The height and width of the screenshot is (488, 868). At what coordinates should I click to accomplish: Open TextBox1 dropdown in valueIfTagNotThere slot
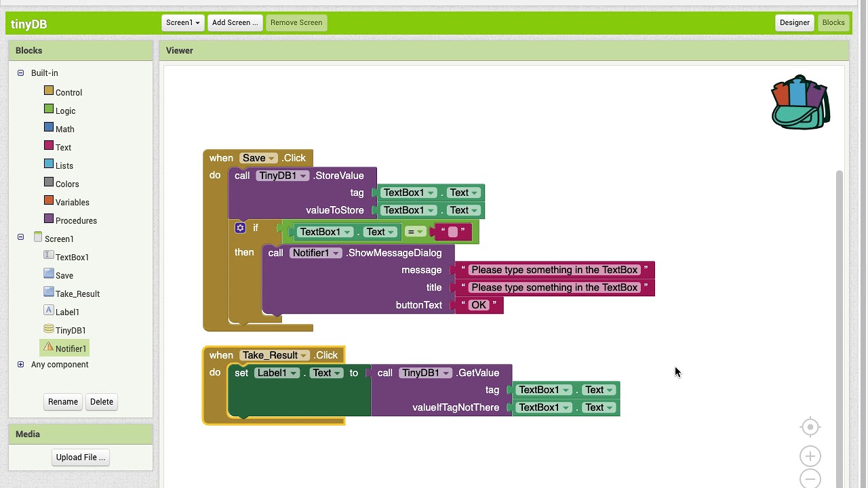click(x=545, y=407)
